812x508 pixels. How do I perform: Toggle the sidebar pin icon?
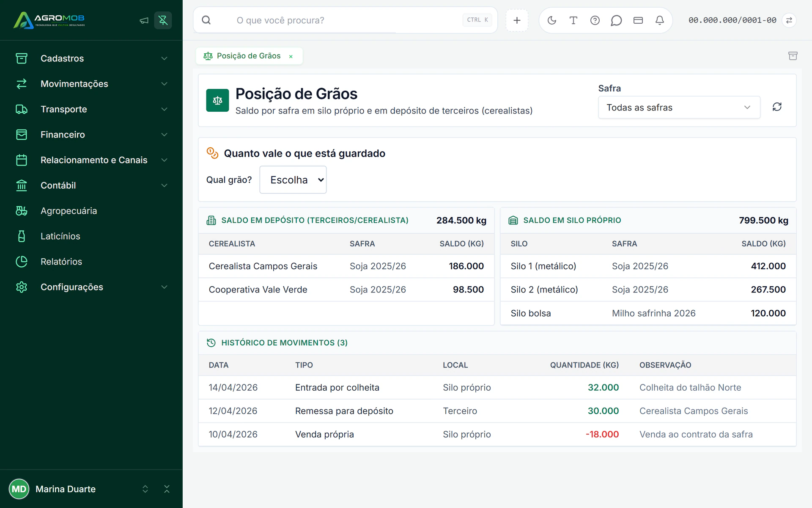(163, 20)
